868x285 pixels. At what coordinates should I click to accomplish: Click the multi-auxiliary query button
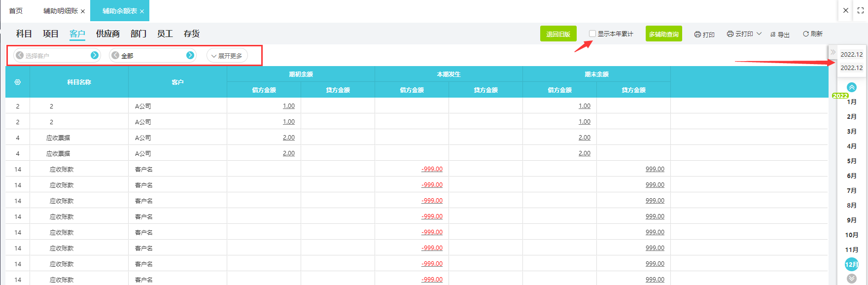tap(663, 34)
